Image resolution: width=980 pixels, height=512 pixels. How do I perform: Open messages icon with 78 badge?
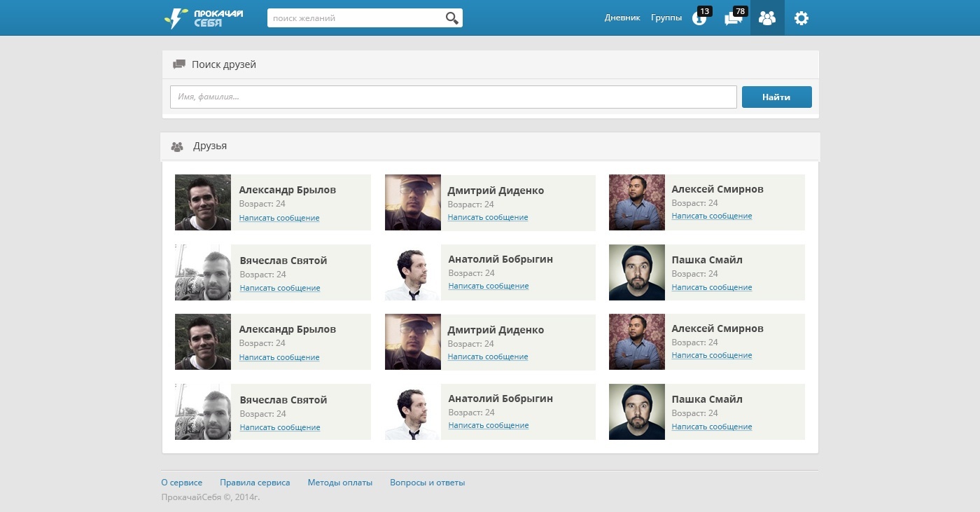tap(735, 17)
